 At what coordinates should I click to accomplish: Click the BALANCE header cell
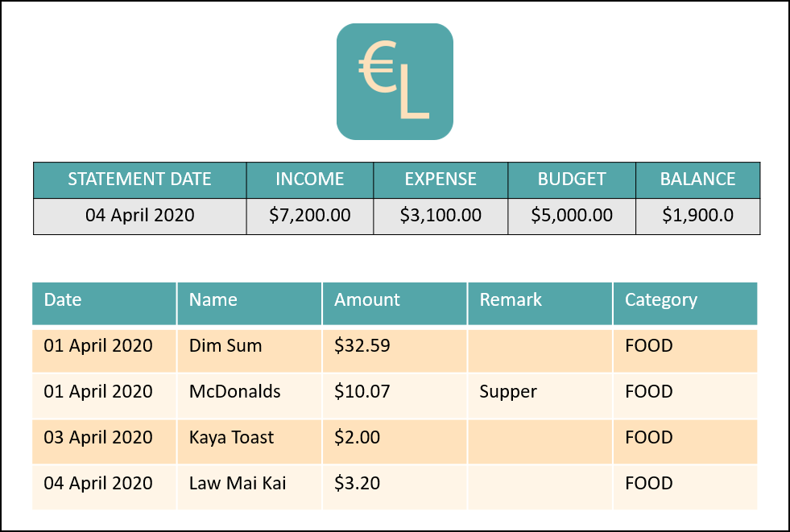point(698,179)
